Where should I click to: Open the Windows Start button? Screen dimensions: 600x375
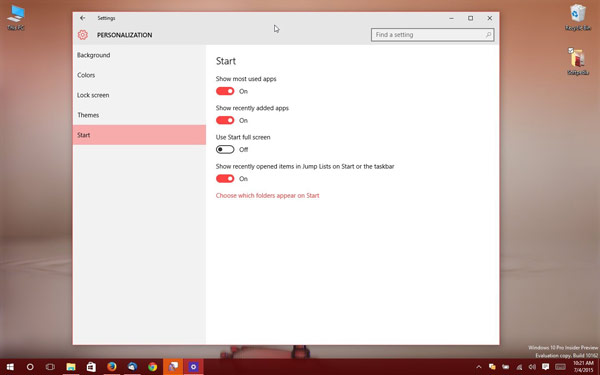point(10,367)
